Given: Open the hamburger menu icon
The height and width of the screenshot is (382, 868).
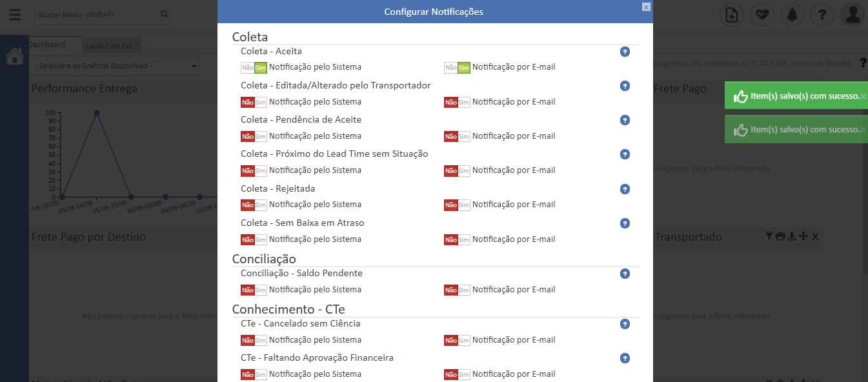Looking at the screenshot, I should pyautogui.click(x=14, y=15).
